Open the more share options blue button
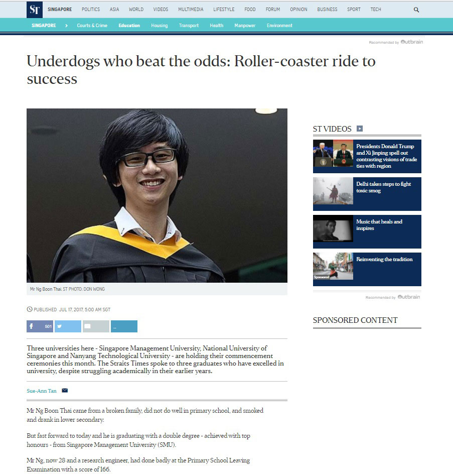The height and width of the screenshot is (476, 453). tap(124, 326)
